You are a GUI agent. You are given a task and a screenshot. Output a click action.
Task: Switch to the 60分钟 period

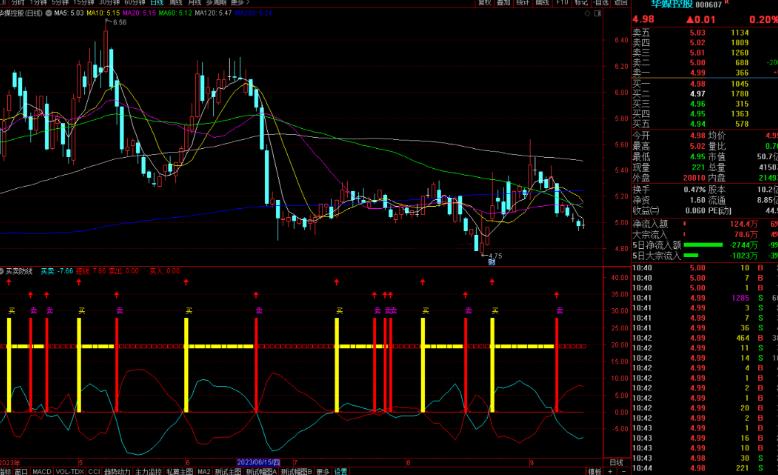134,2
